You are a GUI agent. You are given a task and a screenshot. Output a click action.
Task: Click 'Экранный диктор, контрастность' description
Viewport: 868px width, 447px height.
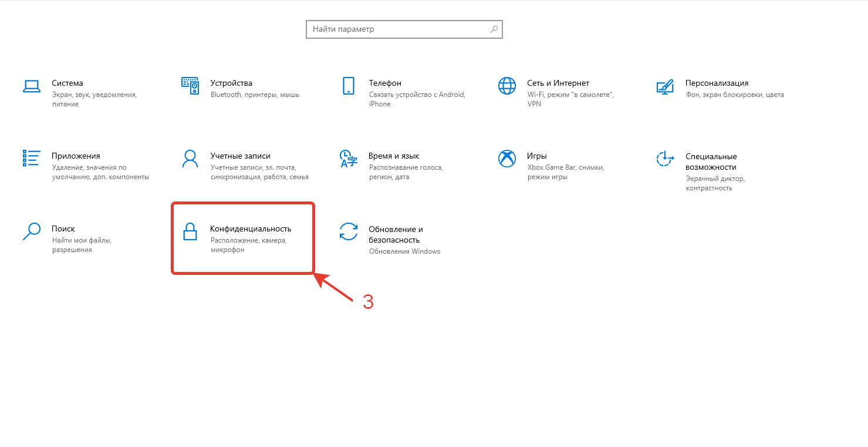[715, 183]
